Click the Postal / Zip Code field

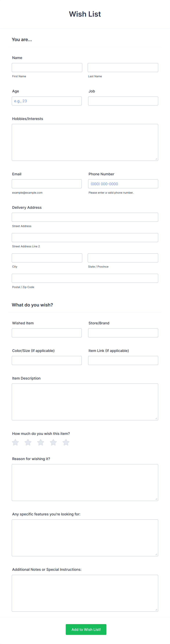pyautogui.click(x=85, y=278)
